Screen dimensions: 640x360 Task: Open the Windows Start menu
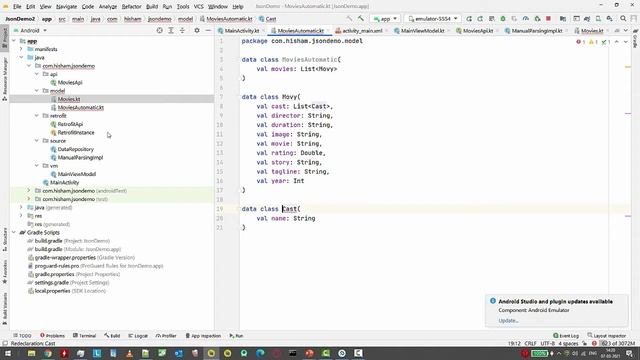(x=7, y=353)
